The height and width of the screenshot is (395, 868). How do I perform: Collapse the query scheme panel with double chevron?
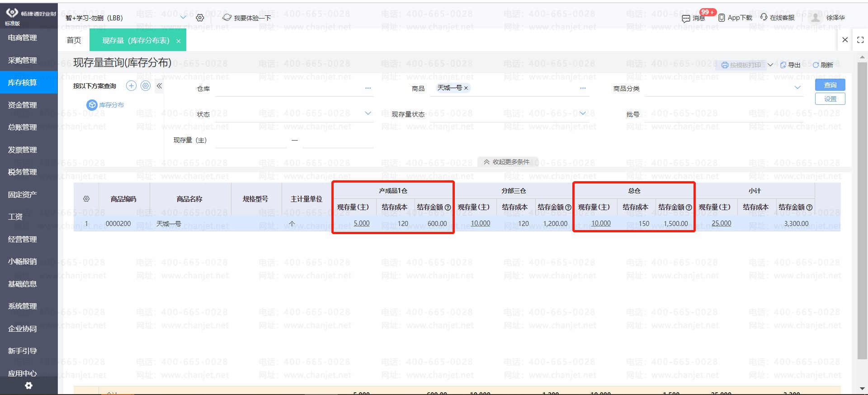coord(159,86)
